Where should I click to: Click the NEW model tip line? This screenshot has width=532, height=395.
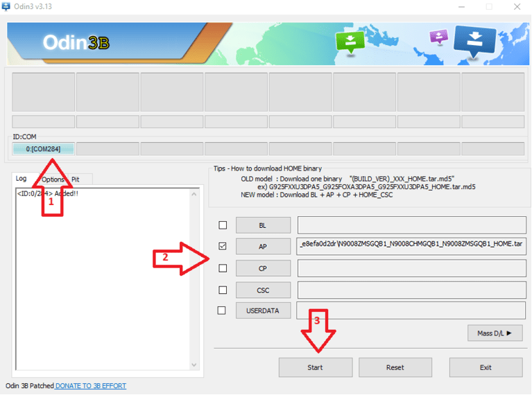point(316,195)
